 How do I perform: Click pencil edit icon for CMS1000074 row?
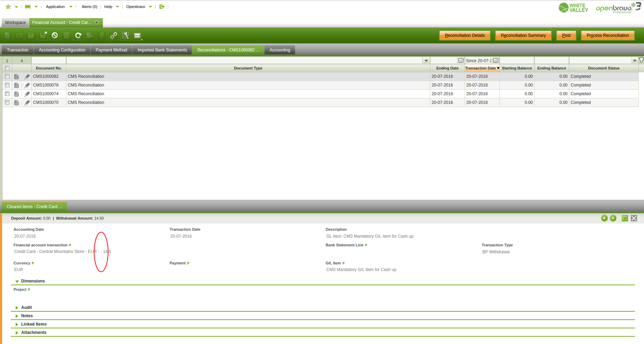[27, 94]
